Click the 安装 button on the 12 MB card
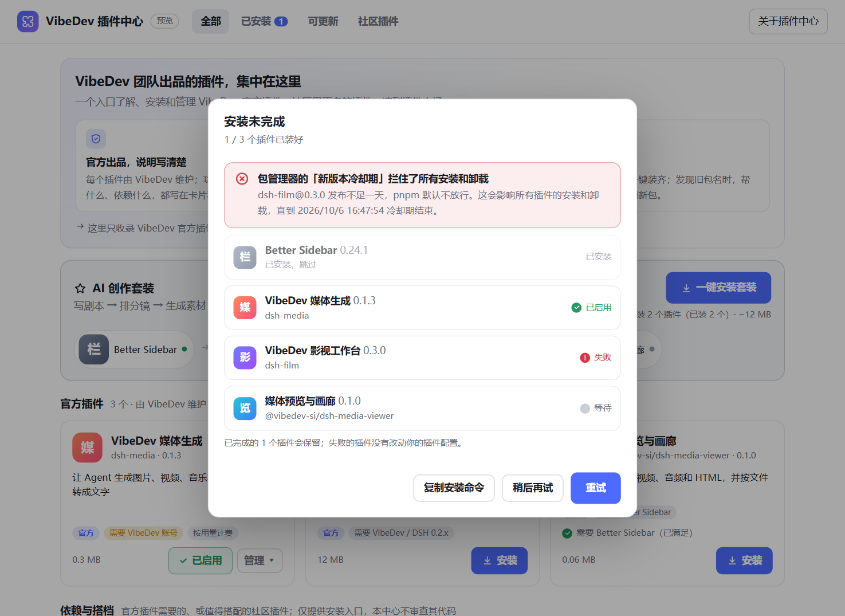Image resolution: width=845 pixels, height=616 pixels. coord(500,560)
